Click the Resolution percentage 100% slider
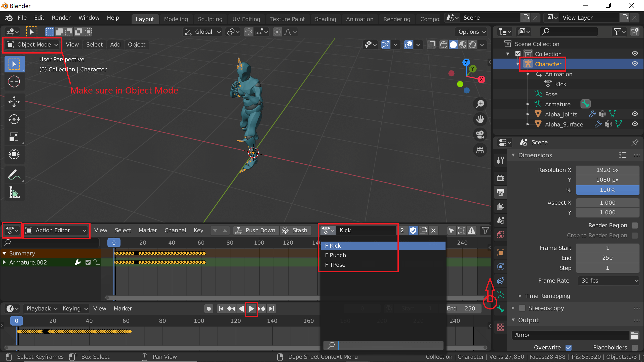The image size is (644, 362). (x=608, y=190)
